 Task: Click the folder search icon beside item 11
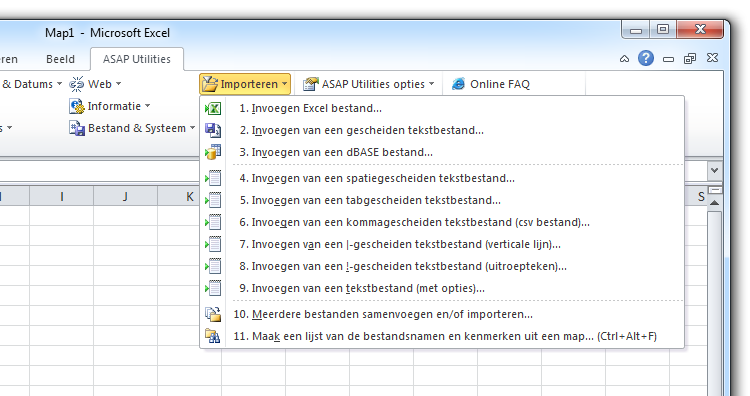pyautogui.click(x=213, y=336)
